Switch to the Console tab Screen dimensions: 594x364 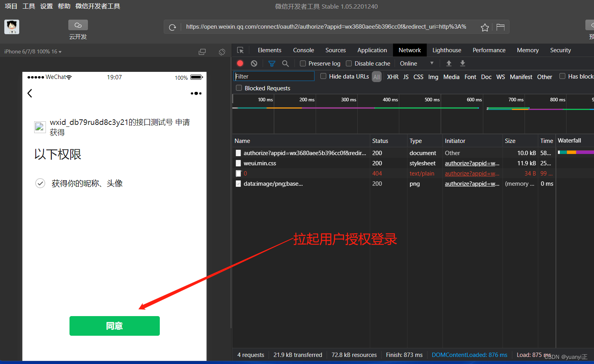tap(303, 50)
